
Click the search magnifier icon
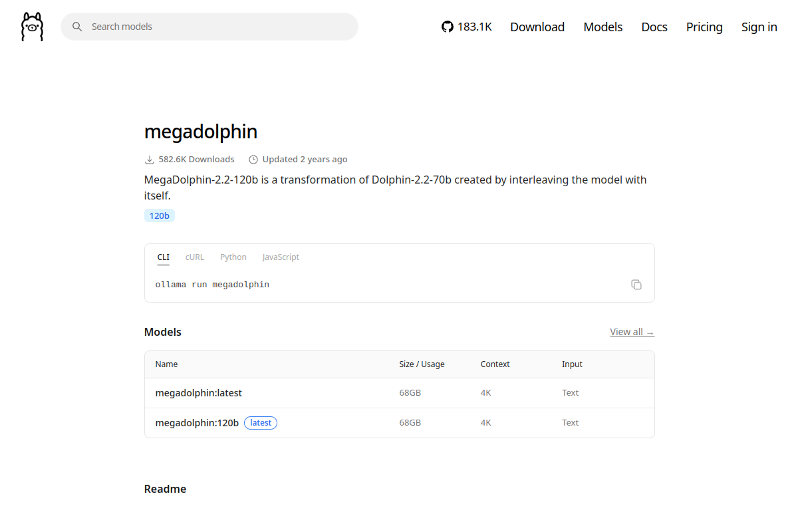pyautogui.click(x=77, y=27)
